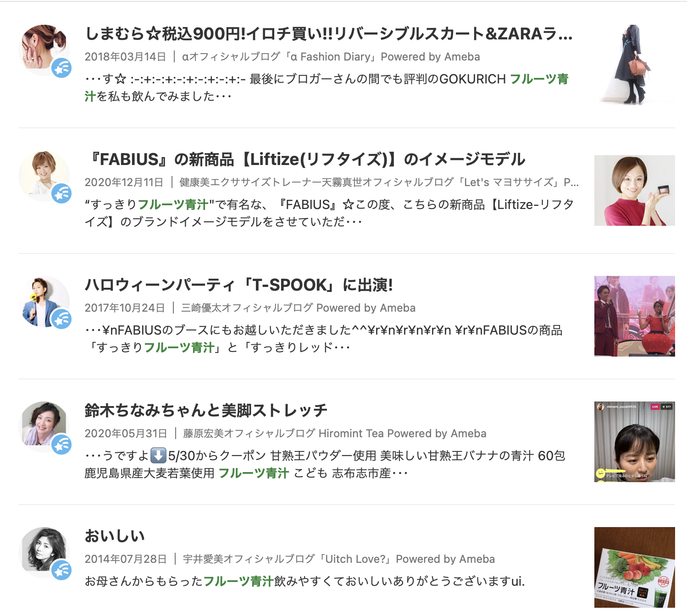Viewport: 687px width, 616px height.
Task: Click official badge icon on first blogger avatar
Action: 61,68
